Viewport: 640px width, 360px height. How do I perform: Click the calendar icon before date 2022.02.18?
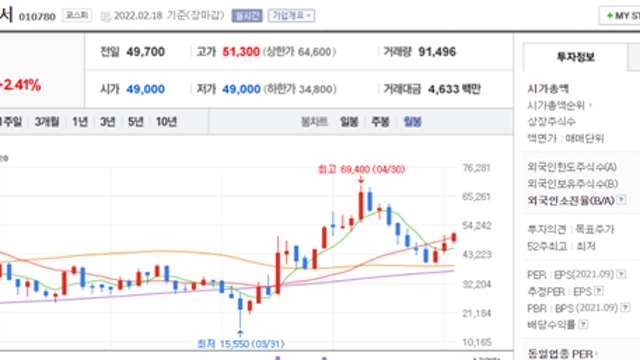tap(106, 17)
